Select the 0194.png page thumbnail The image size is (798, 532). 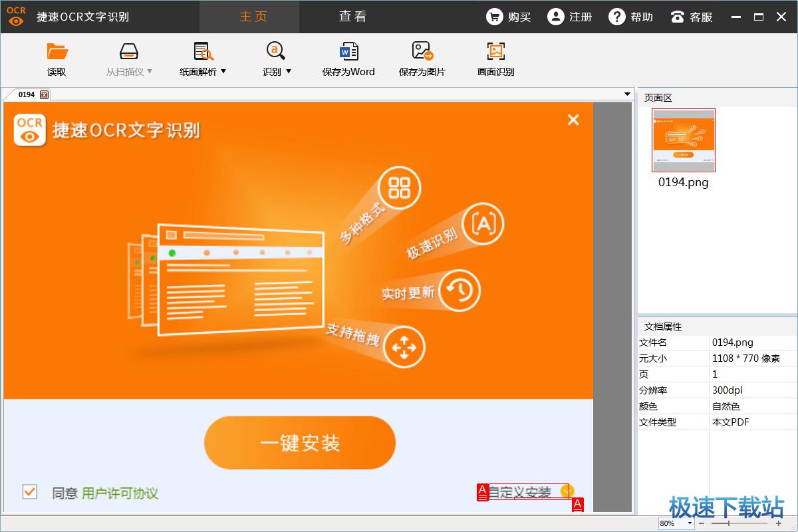(x=683, y=140)
